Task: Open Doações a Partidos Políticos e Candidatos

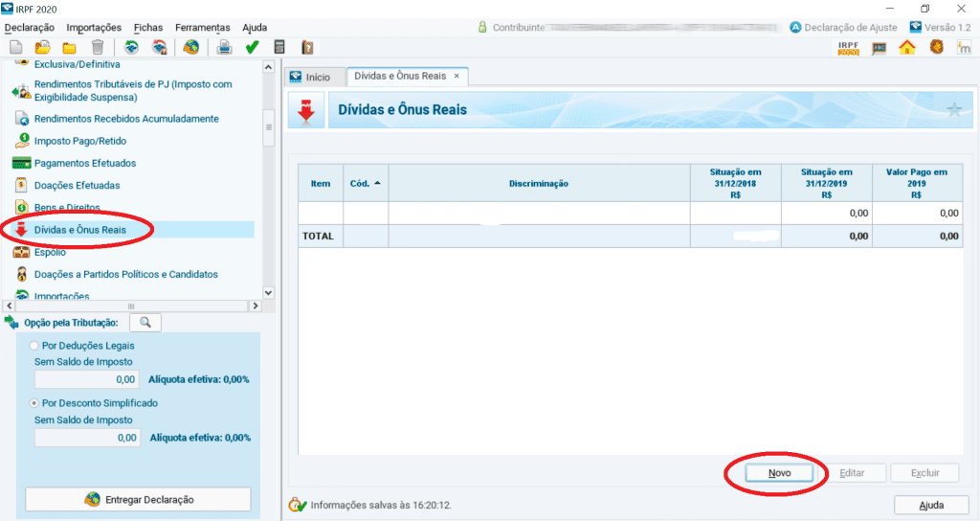Action: click(x=126, y=274)
